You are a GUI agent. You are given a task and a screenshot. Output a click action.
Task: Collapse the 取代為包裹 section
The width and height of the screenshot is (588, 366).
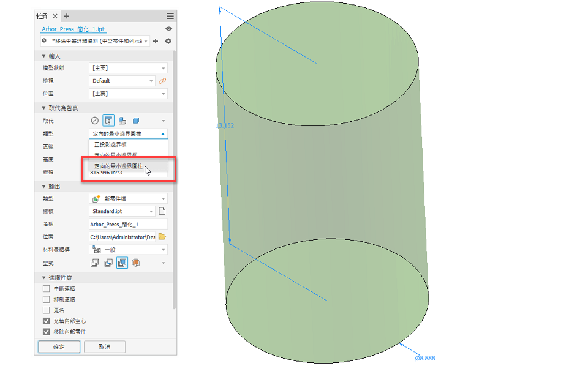43,108
